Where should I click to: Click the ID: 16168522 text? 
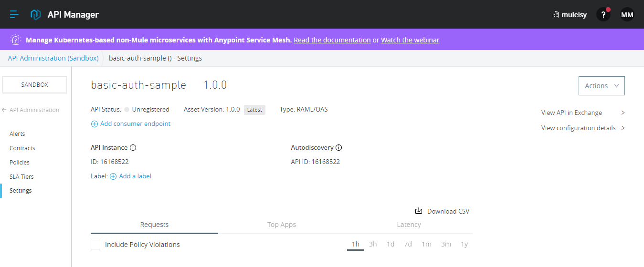(110, 162)
